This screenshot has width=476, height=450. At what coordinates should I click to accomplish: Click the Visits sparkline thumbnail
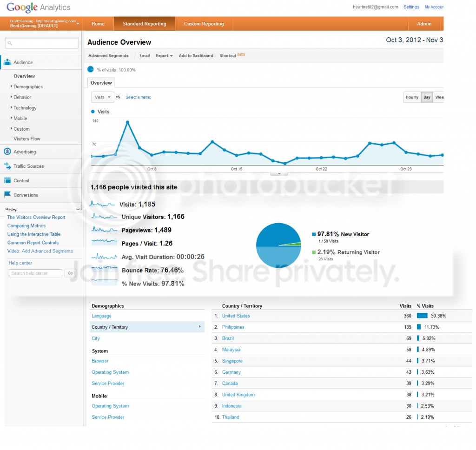pyautogui.click(x=102, y=204)
